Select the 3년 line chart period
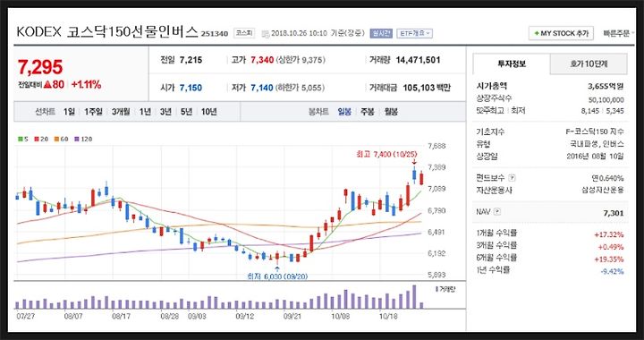The height and width of the screenshot is (340, 644). tap(165, 112)
